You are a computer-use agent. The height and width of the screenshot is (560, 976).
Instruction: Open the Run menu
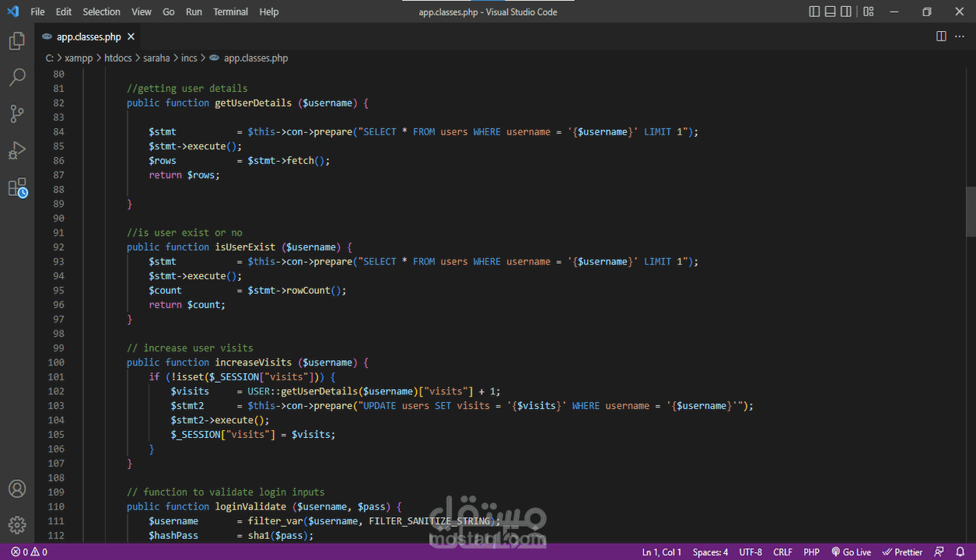(194, 12)
